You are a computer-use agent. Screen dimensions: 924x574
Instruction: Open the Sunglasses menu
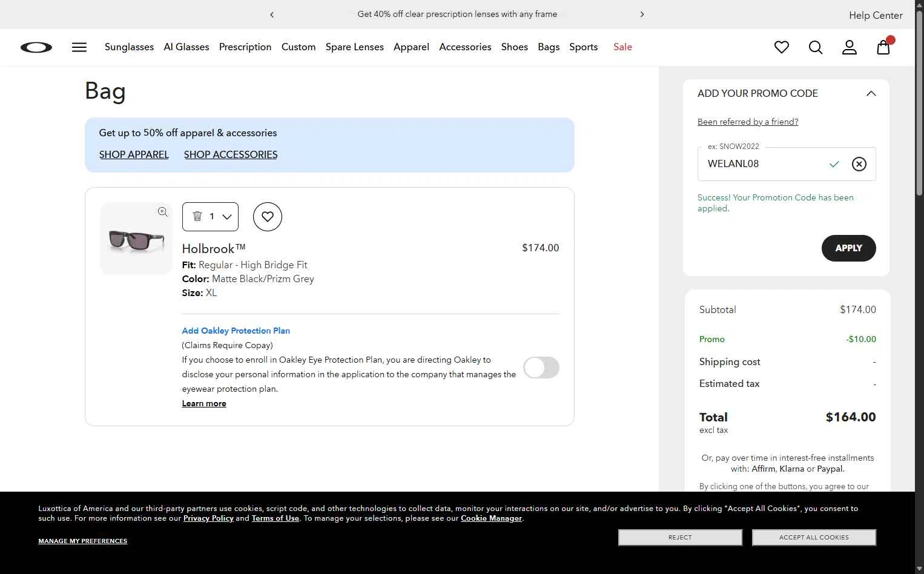[x=129, y=47]
